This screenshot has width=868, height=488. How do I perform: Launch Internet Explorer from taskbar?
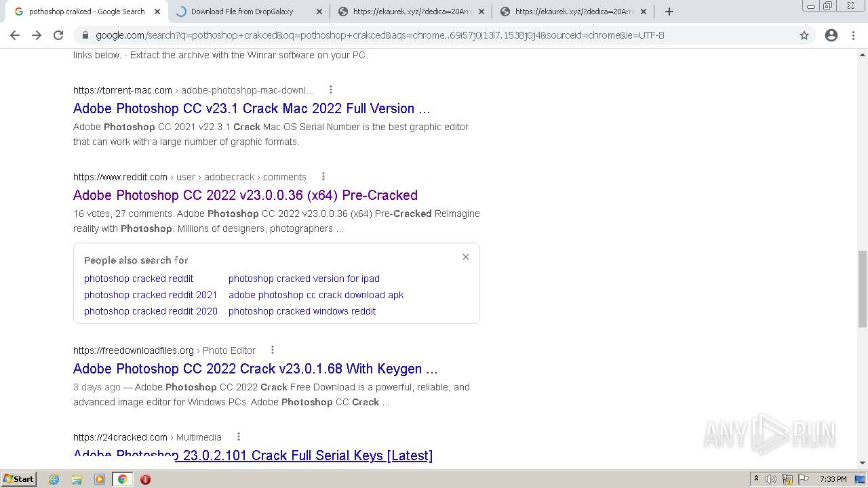click(54, 479)
